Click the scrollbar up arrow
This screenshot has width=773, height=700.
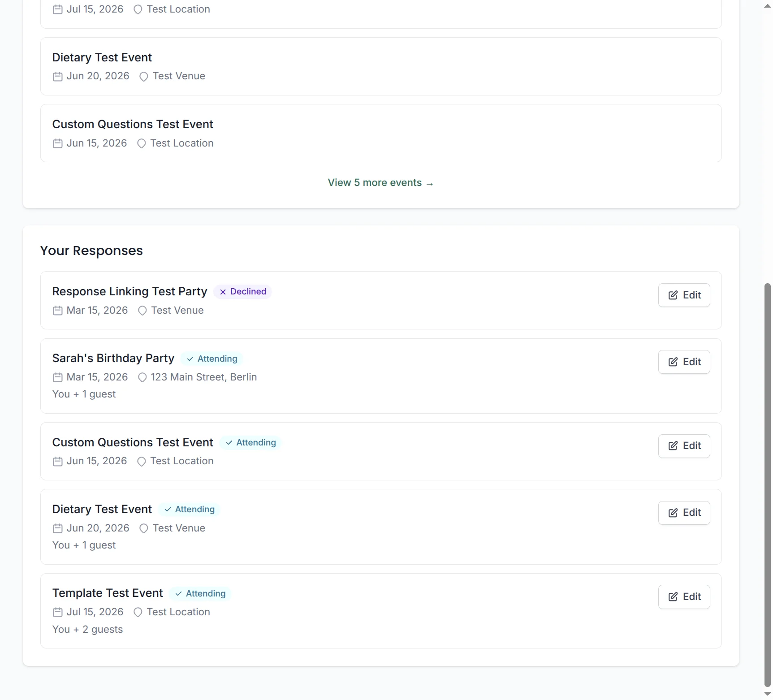click(x=767, y=6)
